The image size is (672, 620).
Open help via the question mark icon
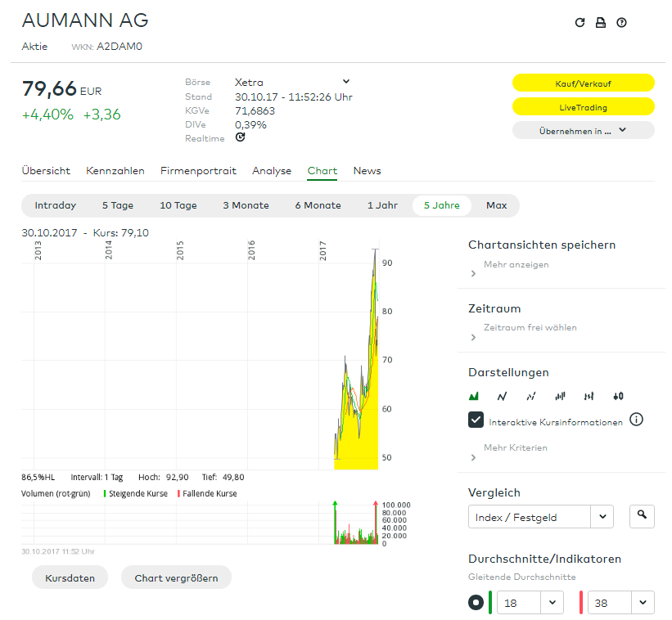tap(621, 23)
